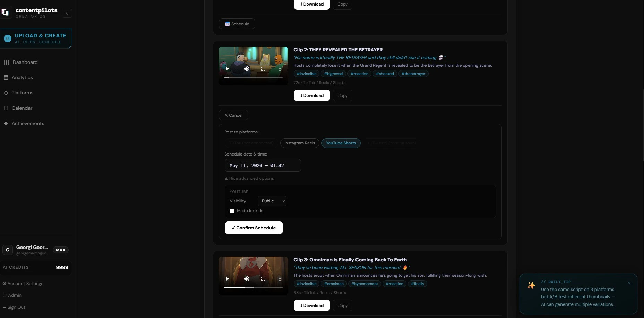Click the #thebetrayer hashtag
This screenshot has height=318, width=644.
pyautogui.click(x=413, y=74)
